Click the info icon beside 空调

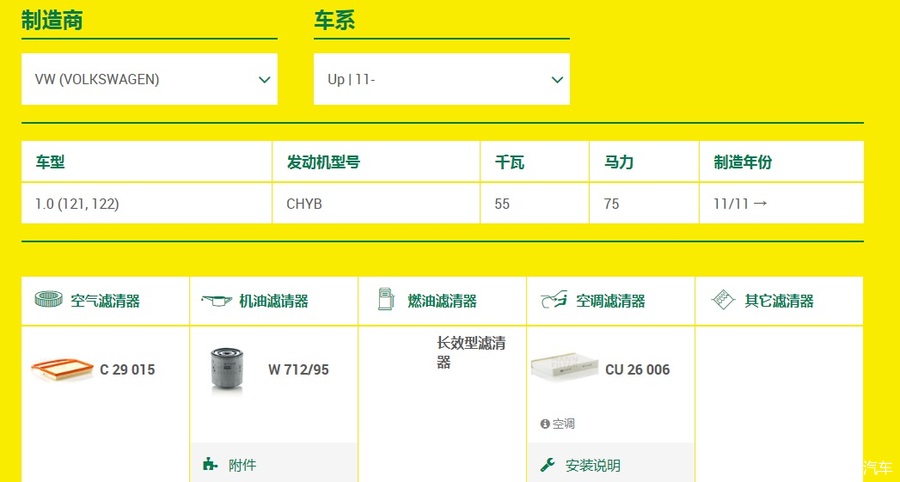click(x=545, y=423)
